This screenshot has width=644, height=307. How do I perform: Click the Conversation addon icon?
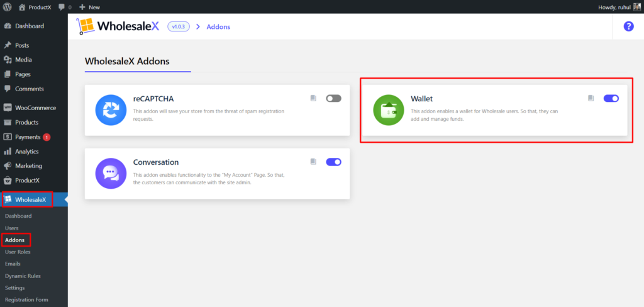tap(111, 174)
